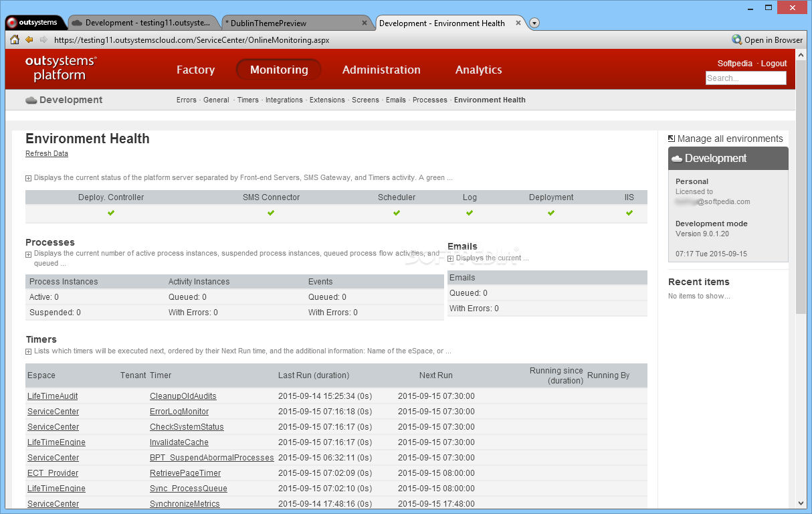The image size is (812, 514).
Task: Open the SynchronizeMetrics timer
Action: [x=185, y=504]
